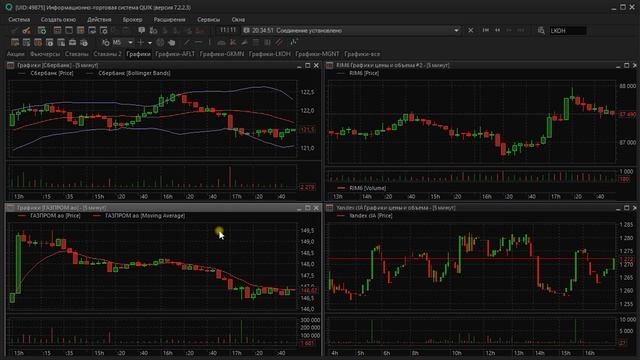This screenshot has width=640, height=360.
Task: Open the Брокер menu
Action: (132, 20)
